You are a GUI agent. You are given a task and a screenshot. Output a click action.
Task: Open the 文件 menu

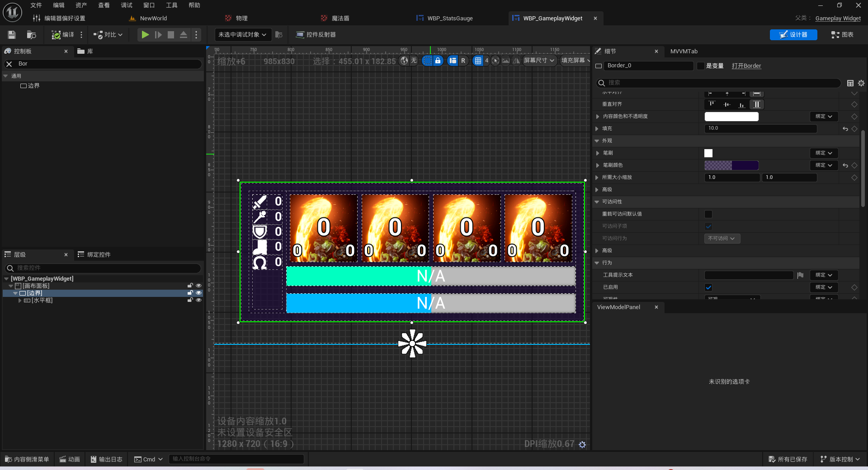pyautogui.click(x=36, y=5)
